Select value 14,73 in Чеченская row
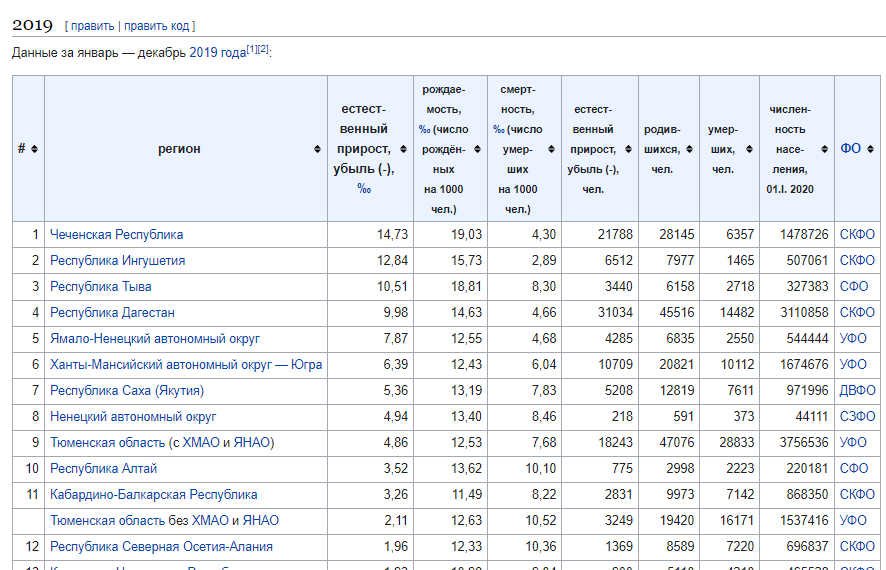Image resolution: width=886 pixels, height=570 pixels. (393, 234)
